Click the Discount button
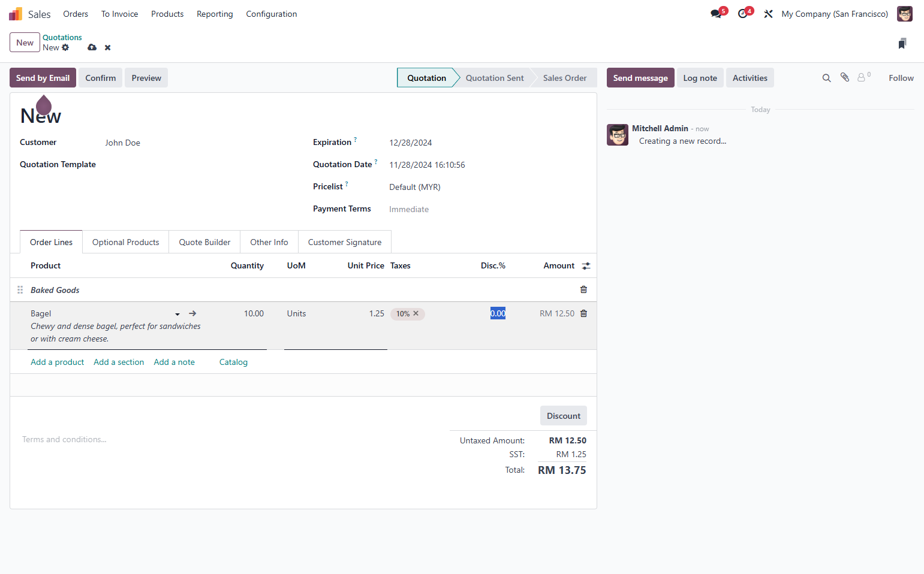The image size is (924, 574). pyautogui.click(x=564, y=416)
